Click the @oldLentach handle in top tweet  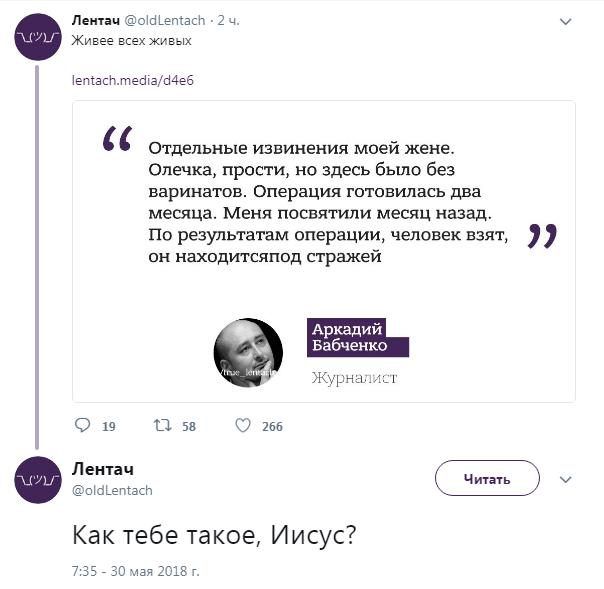coord(165,22)
